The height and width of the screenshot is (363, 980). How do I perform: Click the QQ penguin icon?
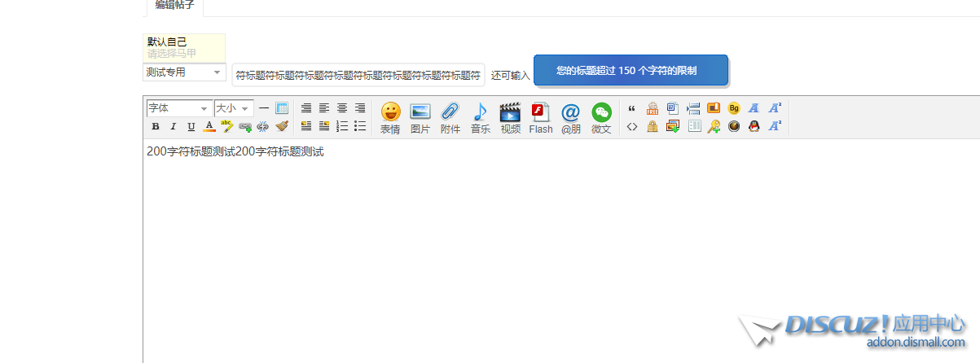[754, 126]
